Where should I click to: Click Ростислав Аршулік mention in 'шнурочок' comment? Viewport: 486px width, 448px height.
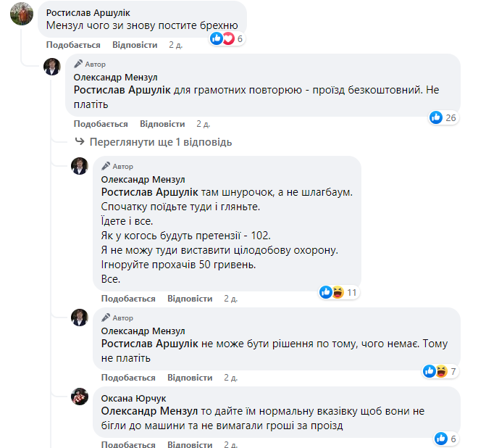(149, 192)
